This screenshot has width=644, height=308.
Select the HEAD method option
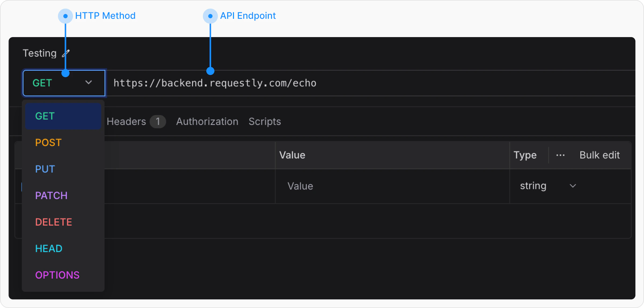coord(49,249)
